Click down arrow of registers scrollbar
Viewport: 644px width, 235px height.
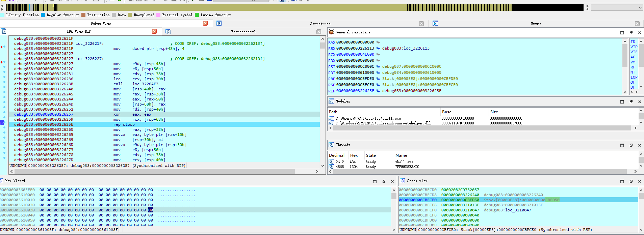625,92
